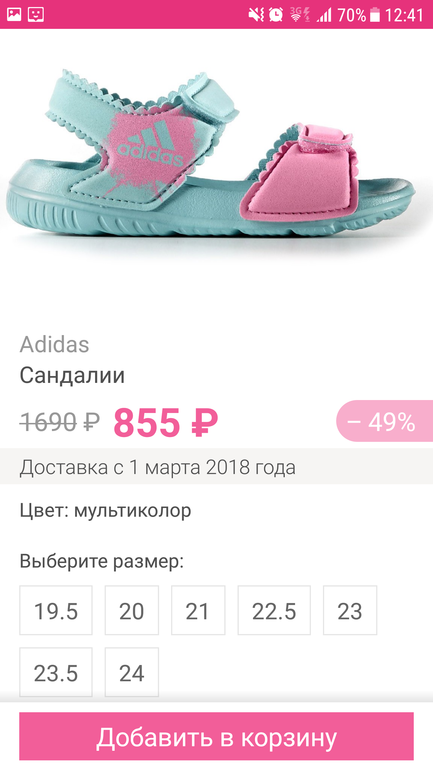Screen dimensions: 433x770
Task: Pick size 23.5 box
Action: 56,672
